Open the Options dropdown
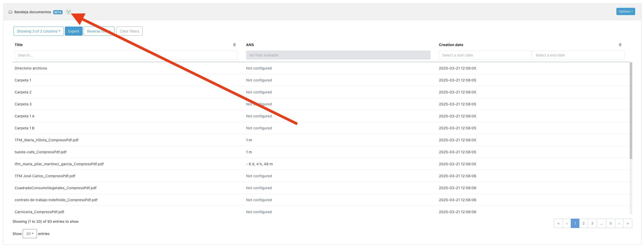 625,11
